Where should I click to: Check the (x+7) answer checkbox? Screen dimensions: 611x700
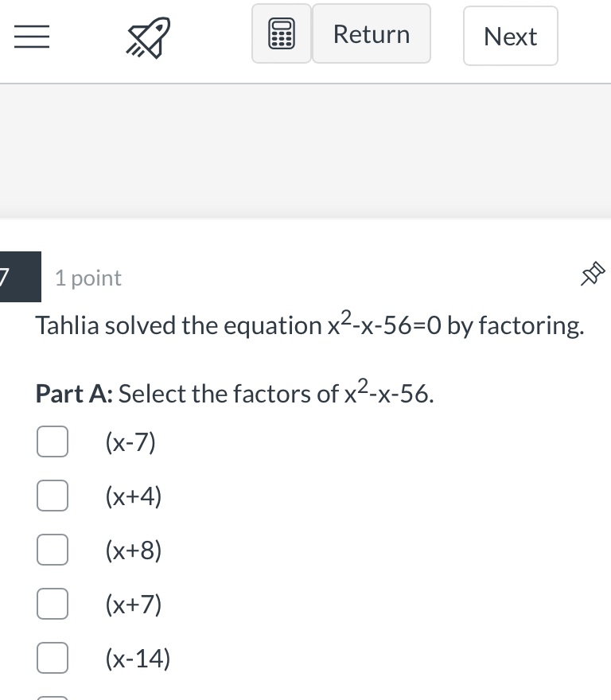point(52,604)
